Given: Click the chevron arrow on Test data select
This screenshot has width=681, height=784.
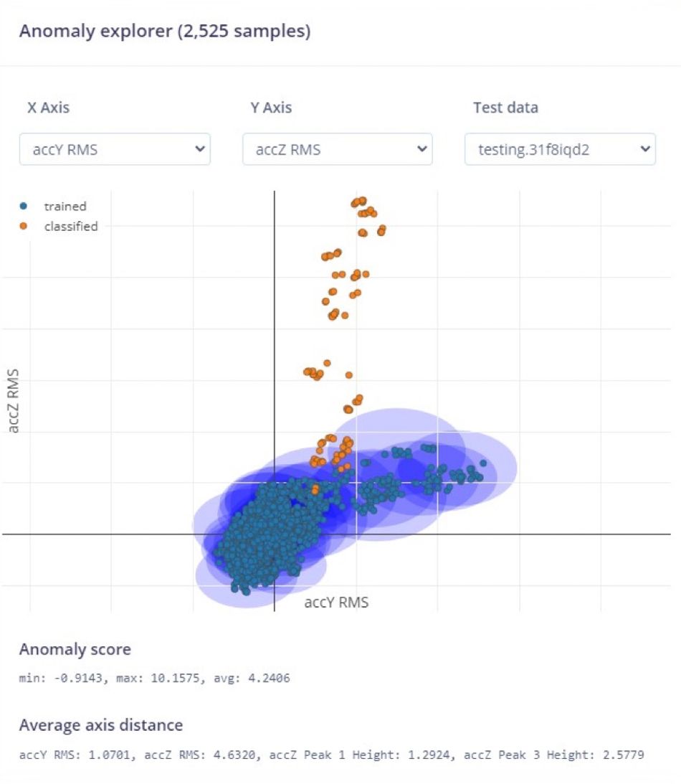Looking at the screenshot, I should (x=645, y=148).
